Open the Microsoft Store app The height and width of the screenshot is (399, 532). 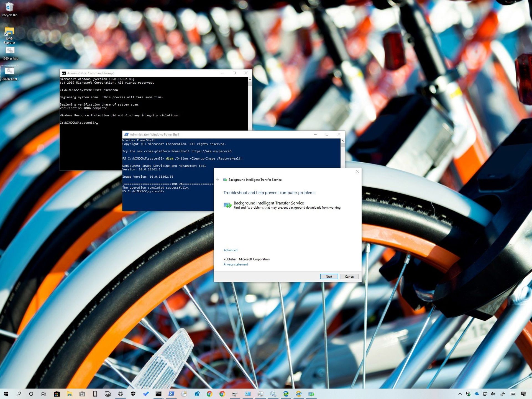click(57, 394)
